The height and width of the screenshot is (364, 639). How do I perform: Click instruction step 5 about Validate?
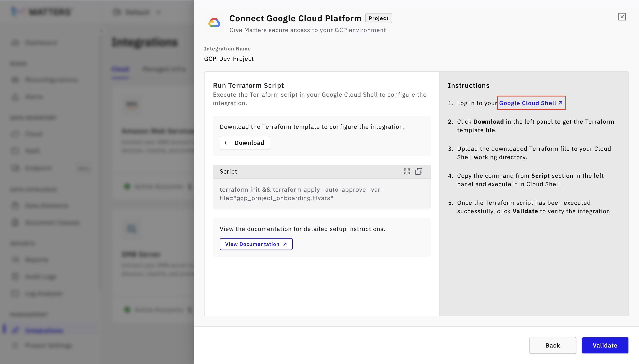click(530, 207)
